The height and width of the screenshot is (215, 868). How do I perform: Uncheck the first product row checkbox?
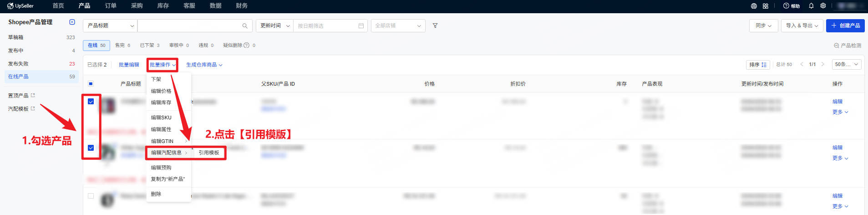91,102
